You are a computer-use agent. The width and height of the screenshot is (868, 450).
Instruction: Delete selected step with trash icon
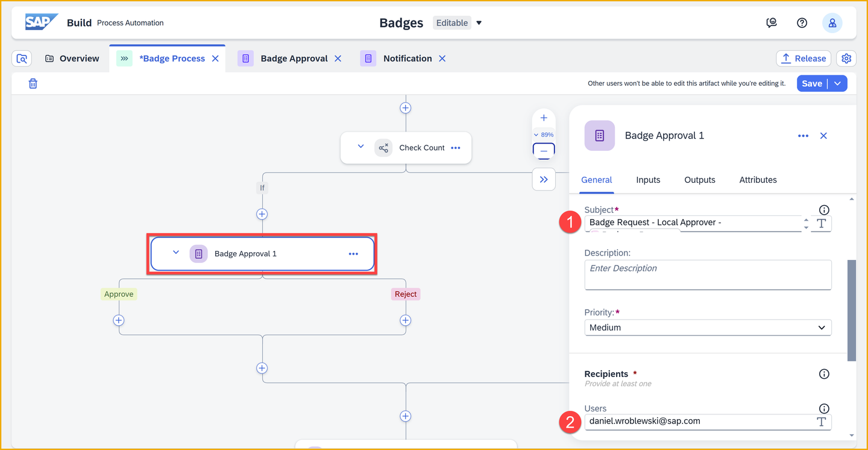[33, 84]
